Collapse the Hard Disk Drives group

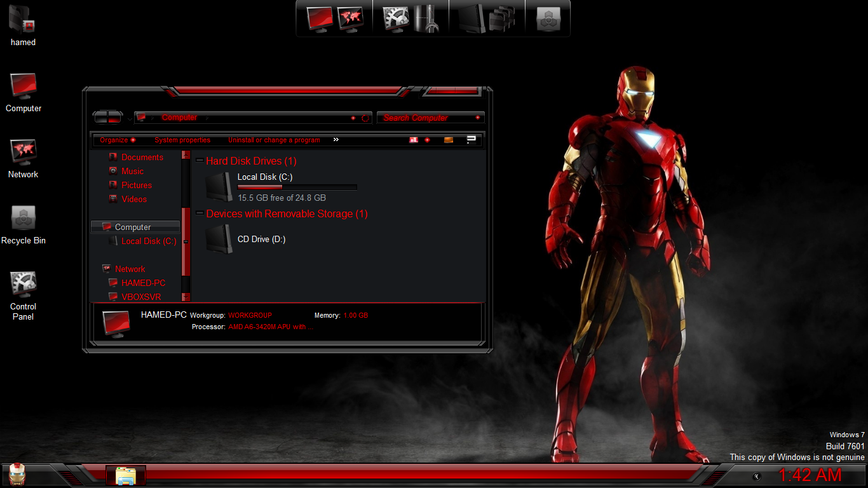(200, 161)
